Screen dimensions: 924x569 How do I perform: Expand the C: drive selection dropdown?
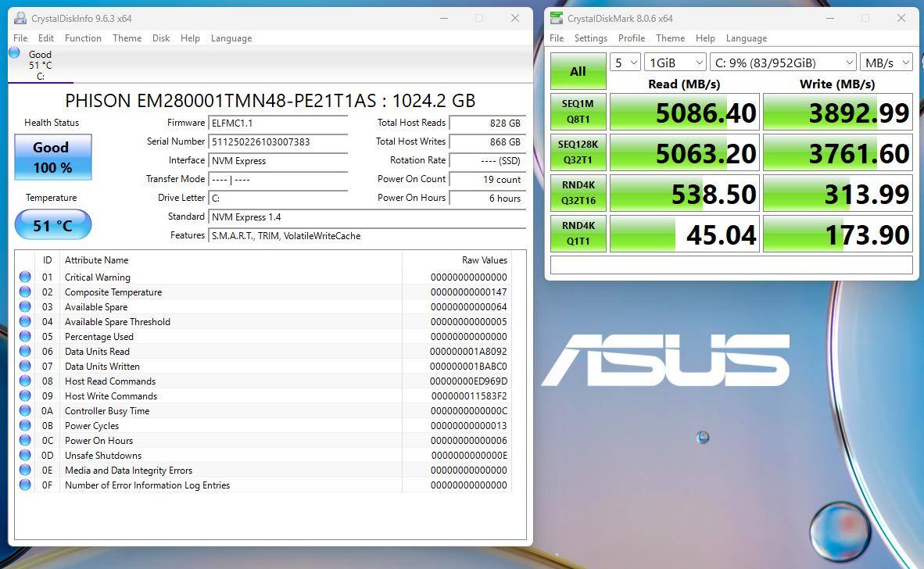click(783, 63)
